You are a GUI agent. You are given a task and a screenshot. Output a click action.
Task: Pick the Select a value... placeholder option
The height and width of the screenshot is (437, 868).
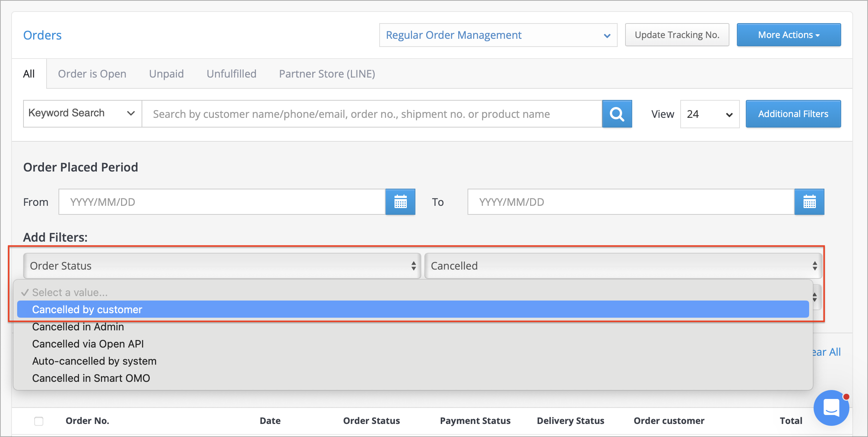[x=413, y=292]
